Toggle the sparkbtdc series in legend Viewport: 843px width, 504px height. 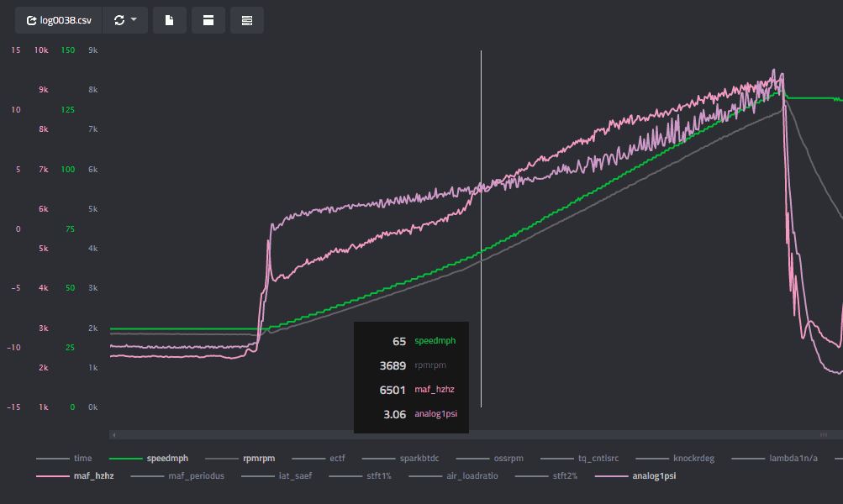[x=401, y=459]
